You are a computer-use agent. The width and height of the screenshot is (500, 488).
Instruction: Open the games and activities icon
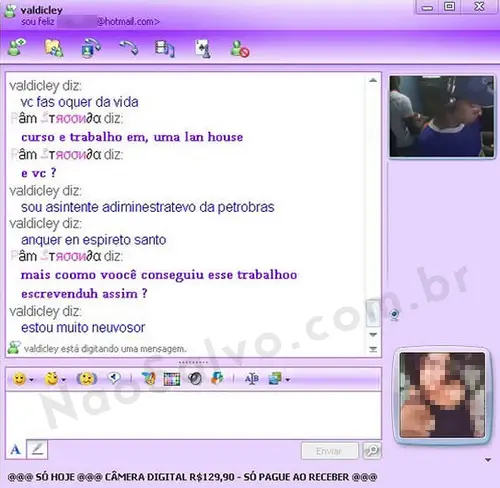pyautogui.click(x=203, y=49)
